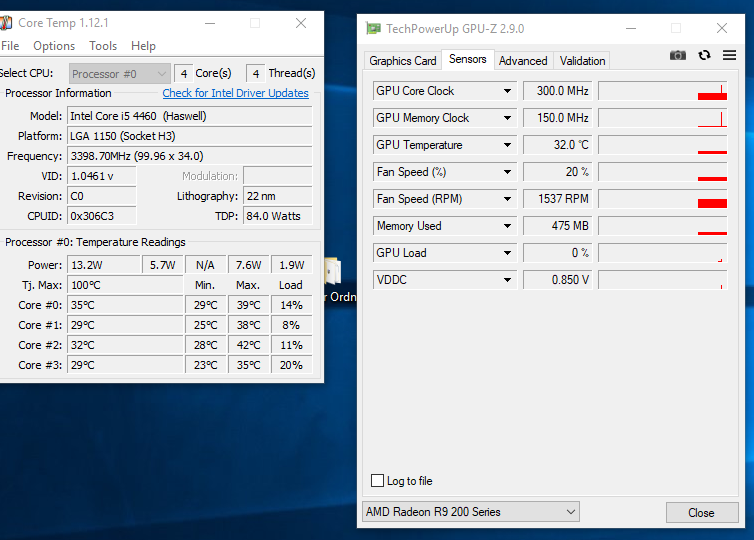Open the VDDC sensor dropdown
Screen dimensions: 754x540
507,279
